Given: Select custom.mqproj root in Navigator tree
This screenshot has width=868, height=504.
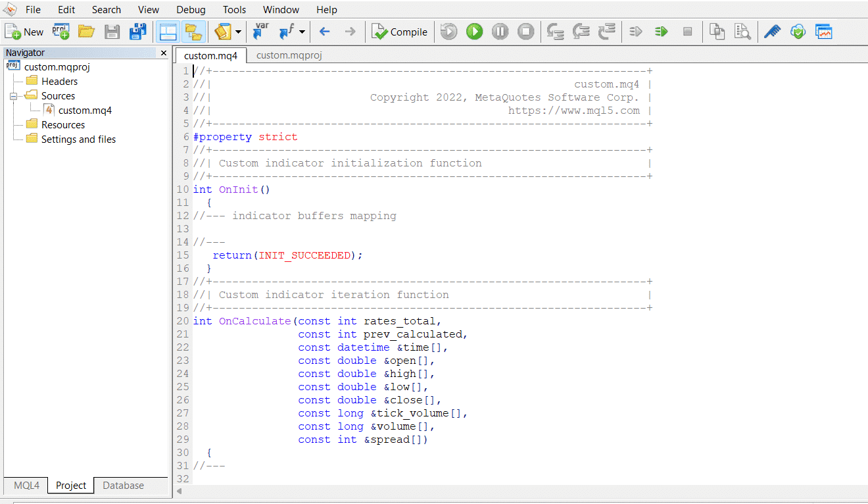Looking at the screenshot, I should [x=57, y=66].
